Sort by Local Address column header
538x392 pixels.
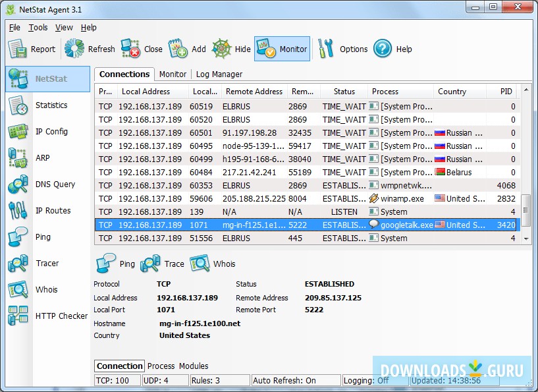[x=153, y=92]
